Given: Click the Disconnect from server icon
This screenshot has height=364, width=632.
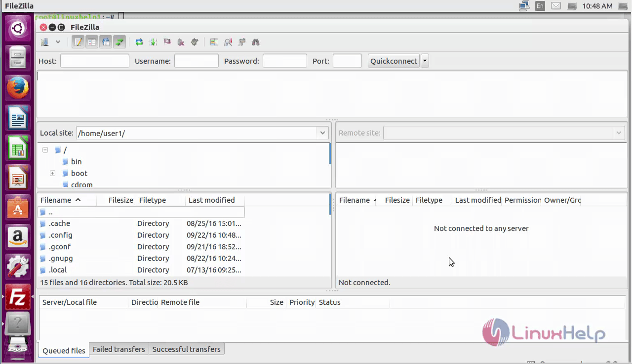Looking at the screenshot, I should click(181, 42).
